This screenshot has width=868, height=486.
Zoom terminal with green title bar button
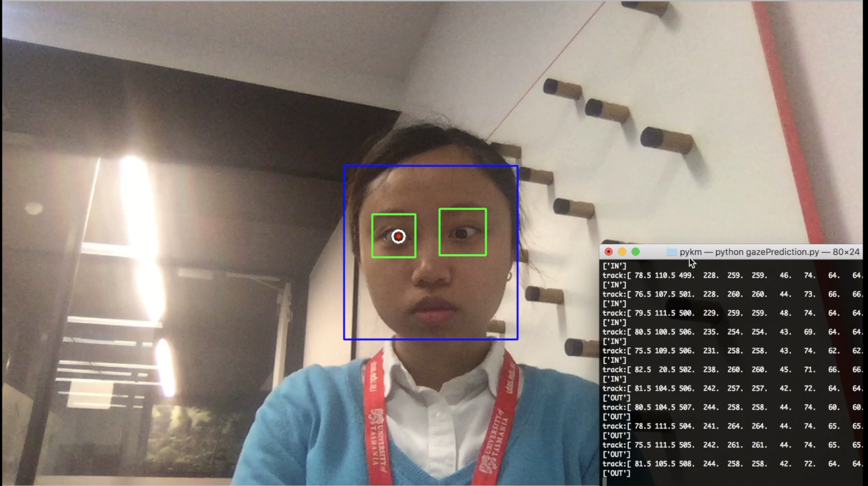click(x=635, y=252)
